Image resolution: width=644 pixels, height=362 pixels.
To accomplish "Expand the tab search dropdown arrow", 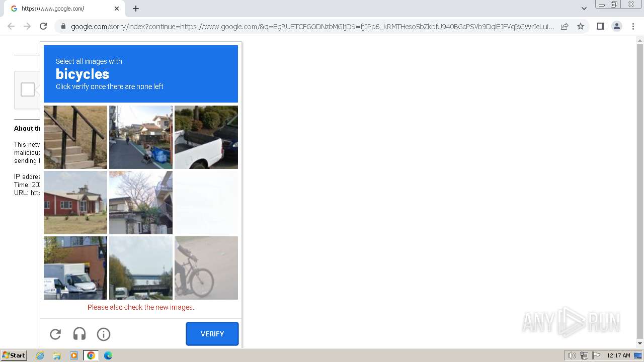I will point(584,9).
